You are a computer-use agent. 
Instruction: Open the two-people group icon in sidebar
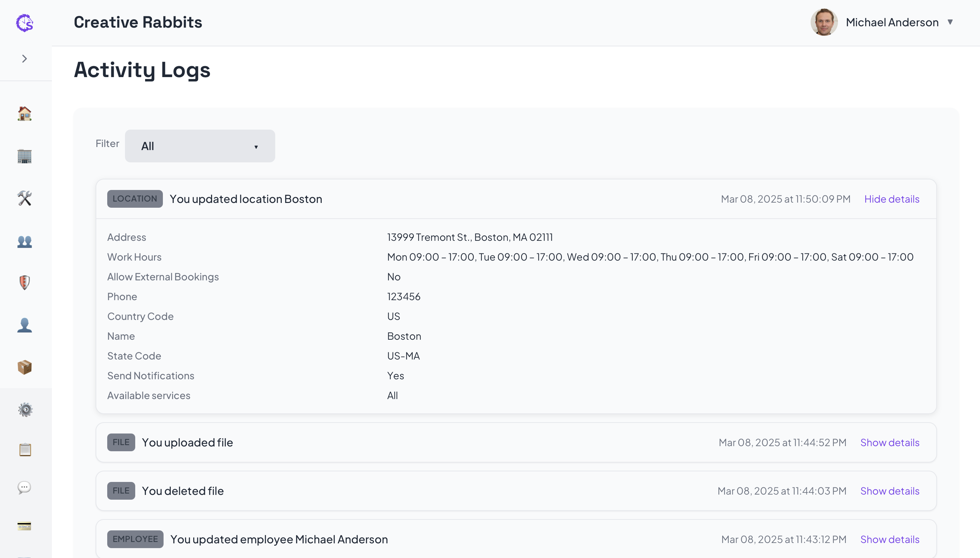pyautogui.click(x=25, y=241)
